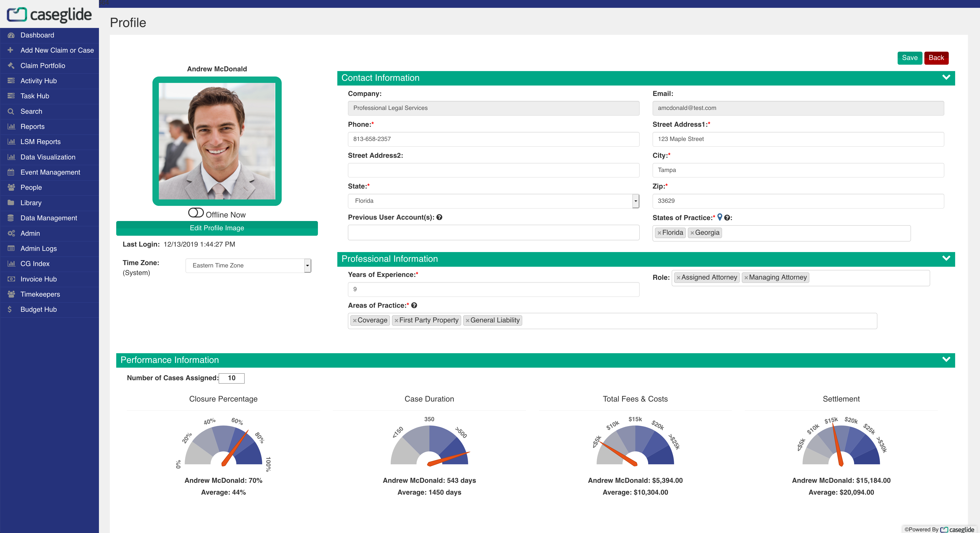
Task: Remove Florida from States of Practice
Action: tap(659, 232)
